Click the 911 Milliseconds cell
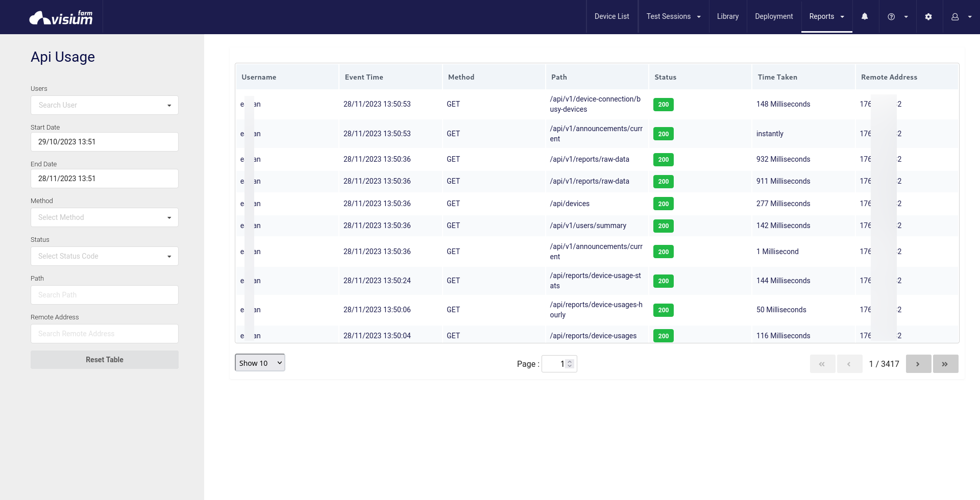This screenshot has height=500, width=980. coord(783,181)
